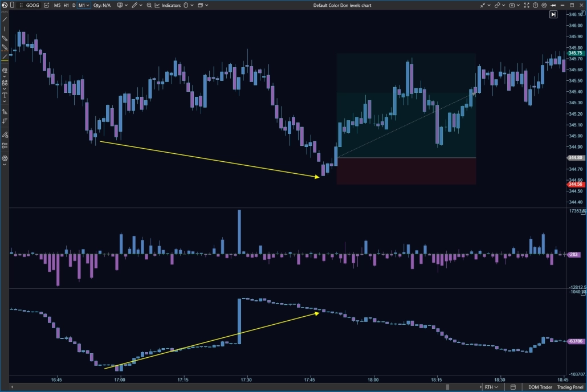Click the send-to-back ordering icon
Viewport: 587px width, 392px height.
click(x=5, y=121)
